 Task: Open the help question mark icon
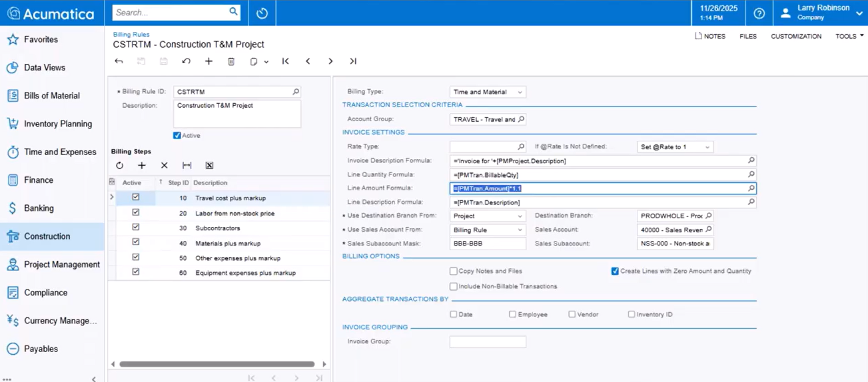(759, 13)
